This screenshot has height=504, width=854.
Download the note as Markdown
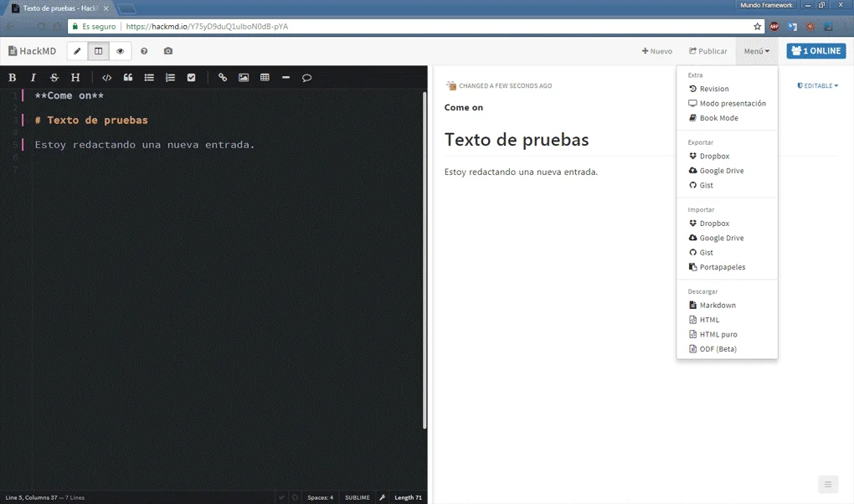pyautogui.click(x=718, y=305)
